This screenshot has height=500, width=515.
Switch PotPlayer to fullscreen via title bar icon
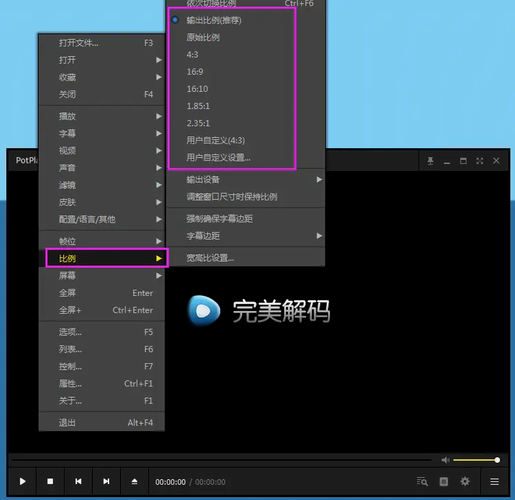(x=480, y=161)
